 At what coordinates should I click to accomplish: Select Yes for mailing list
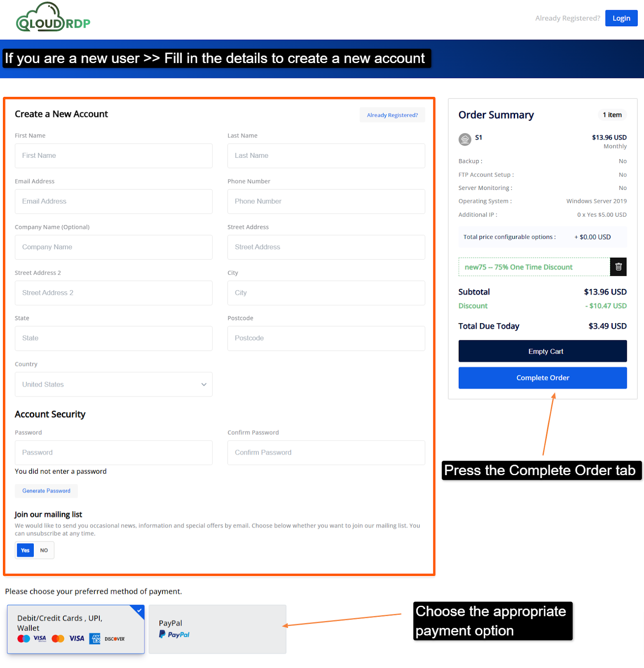click(25, 550)
